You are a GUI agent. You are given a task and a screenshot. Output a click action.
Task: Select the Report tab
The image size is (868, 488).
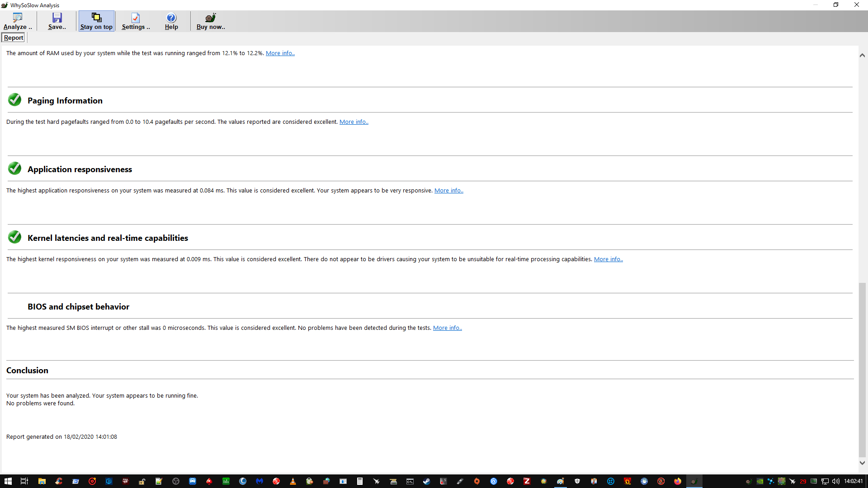pyautogui.click(x=14, y=38)
